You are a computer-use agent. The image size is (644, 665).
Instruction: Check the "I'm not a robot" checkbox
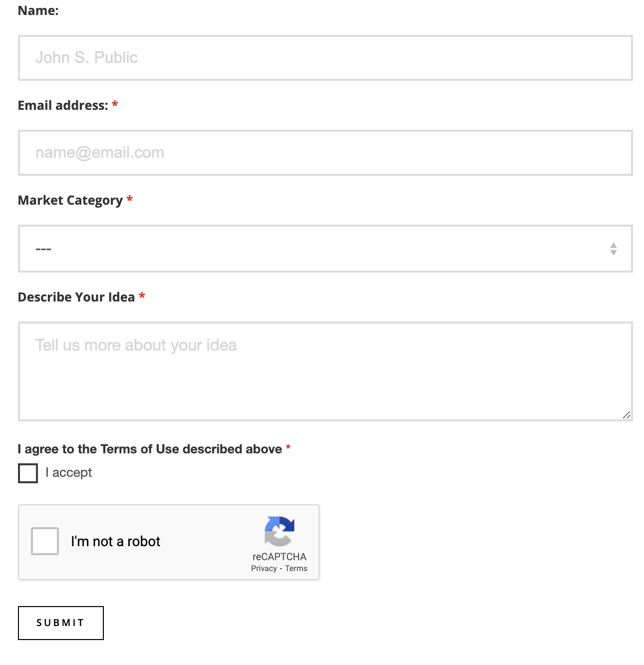click(44, 541)
